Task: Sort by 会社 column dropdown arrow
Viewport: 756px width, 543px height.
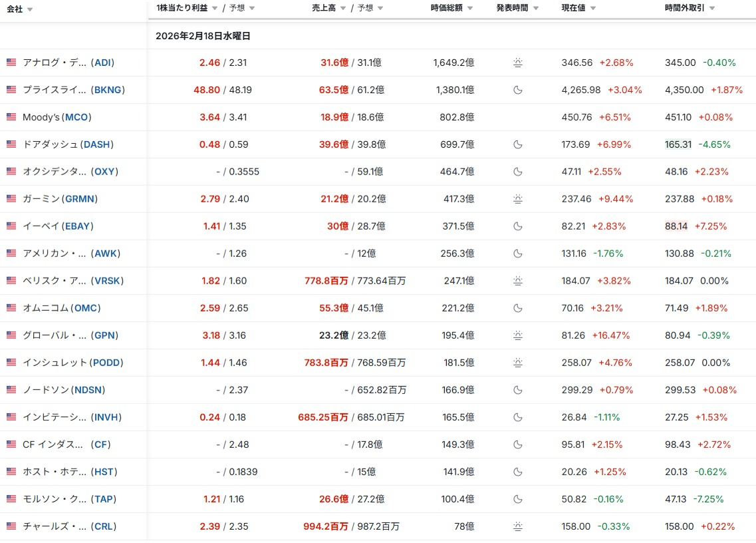Action: pos(30,9)
